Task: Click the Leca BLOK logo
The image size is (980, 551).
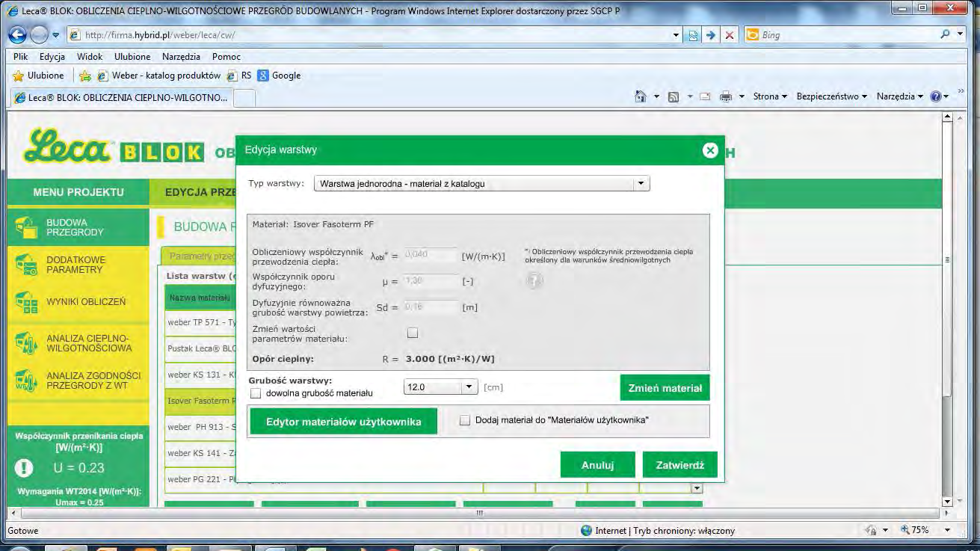Action: tap(114, 147)
